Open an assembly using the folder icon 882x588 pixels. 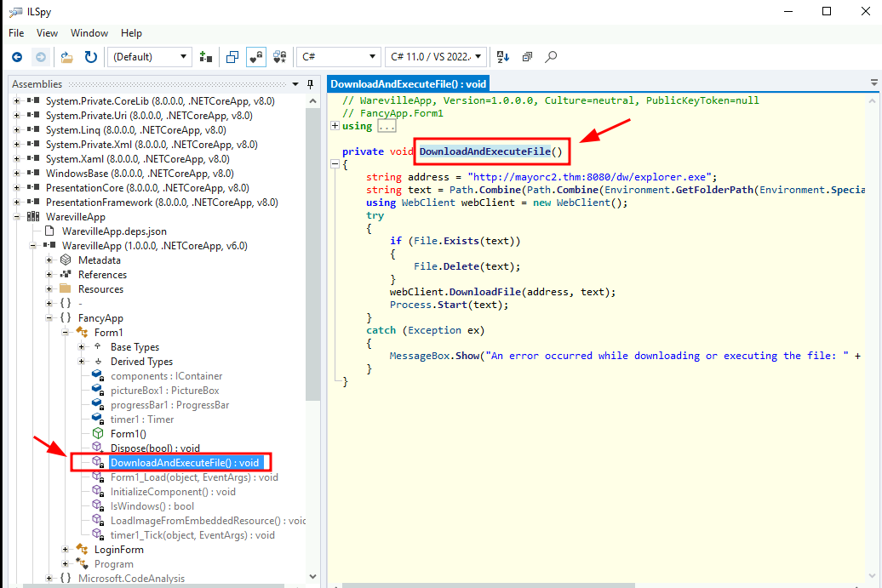(67, 57)
